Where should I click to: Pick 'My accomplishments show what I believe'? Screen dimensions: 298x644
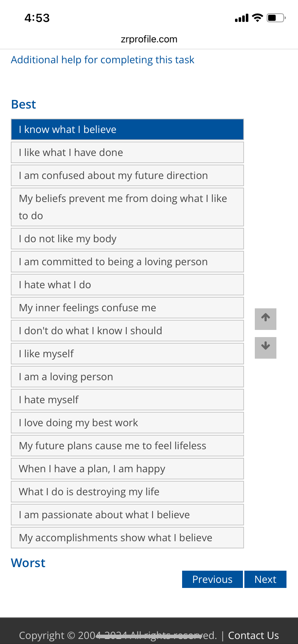pyautogui.click(x=127, y=538)
